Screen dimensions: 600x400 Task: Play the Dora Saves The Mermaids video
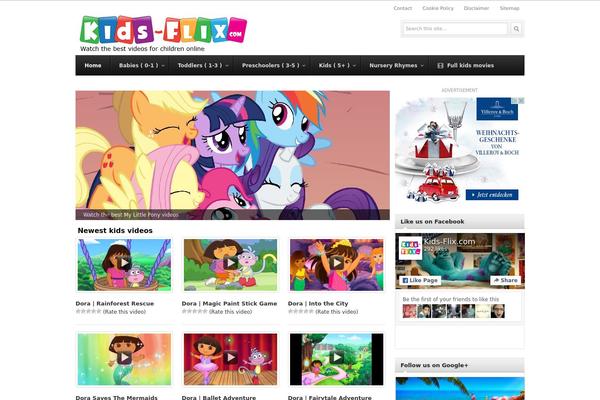(x=124, y=358)
